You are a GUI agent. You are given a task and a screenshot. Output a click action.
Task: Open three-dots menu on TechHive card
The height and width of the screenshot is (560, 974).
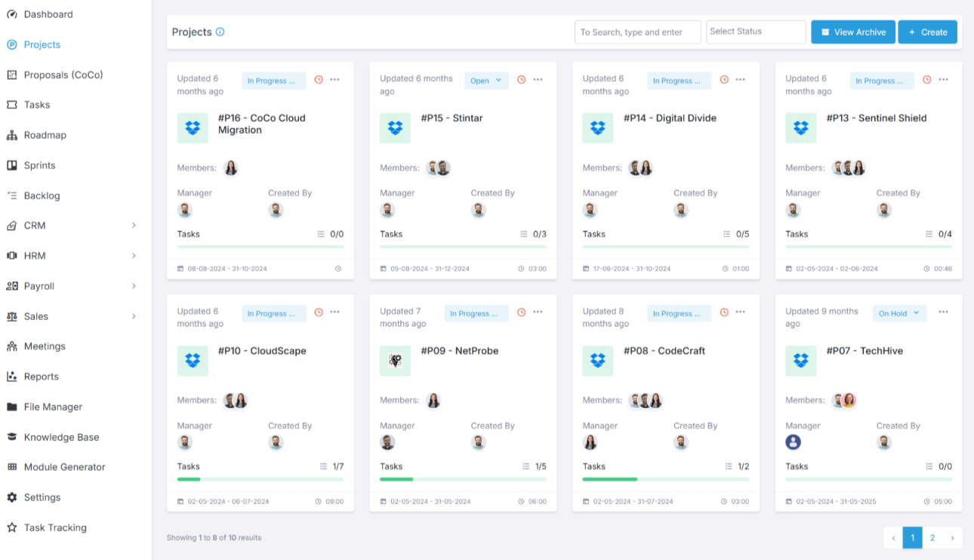[943, 312]
